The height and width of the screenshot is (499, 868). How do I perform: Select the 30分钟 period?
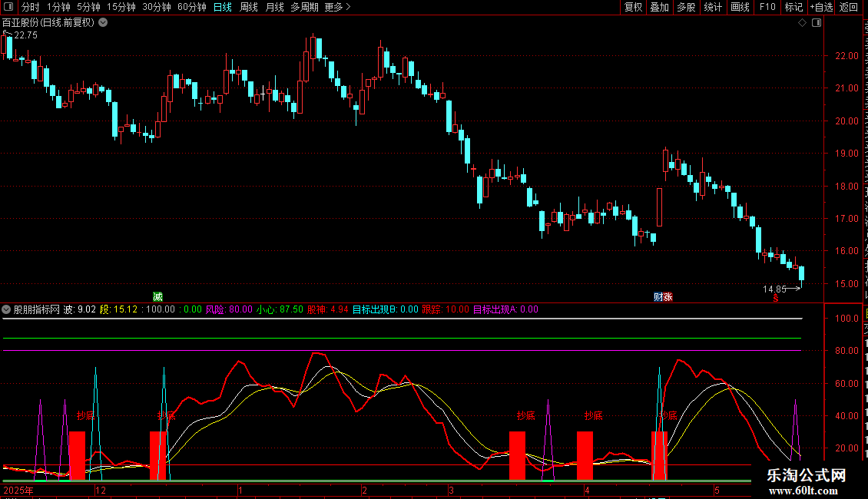[x=156, y=7]
